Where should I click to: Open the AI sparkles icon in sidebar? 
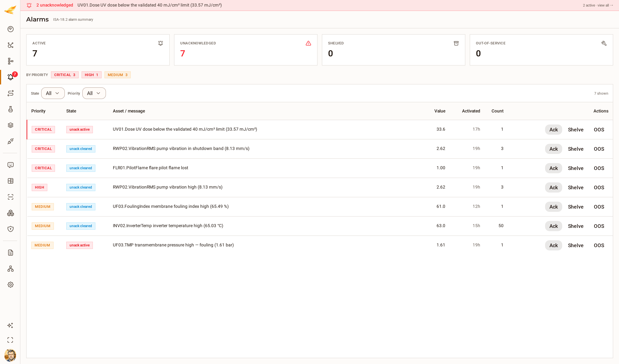point(10,325)
